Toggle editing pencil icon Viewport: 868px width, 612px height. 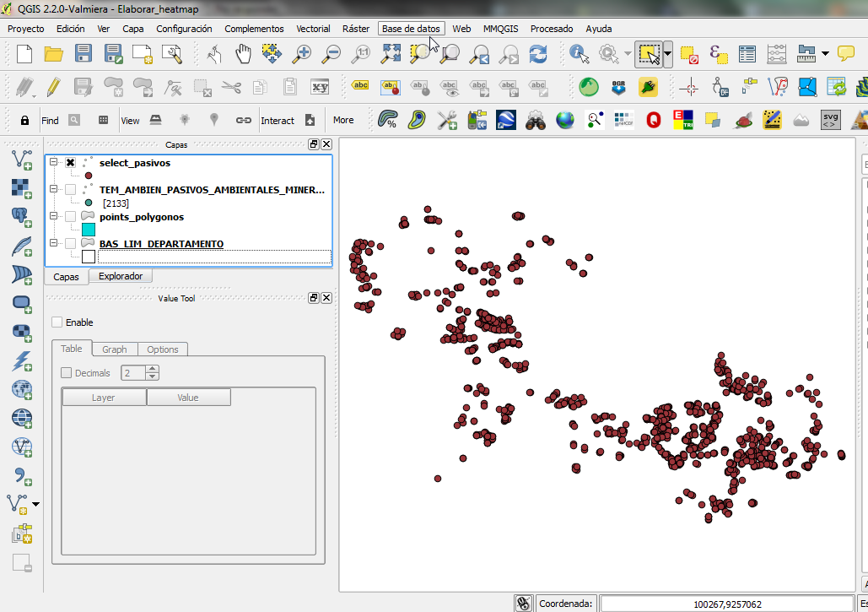[54, 88]
